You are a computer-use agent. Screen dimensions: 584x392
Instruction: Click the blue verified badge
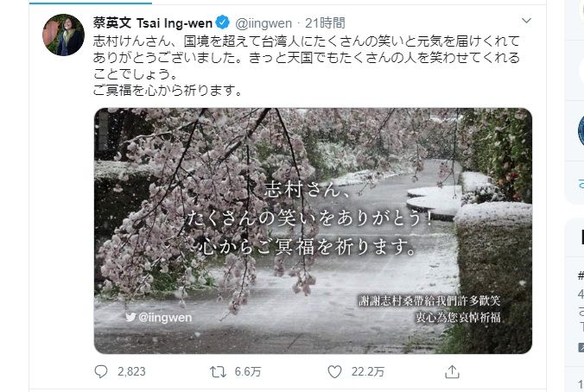coord(223,23)
